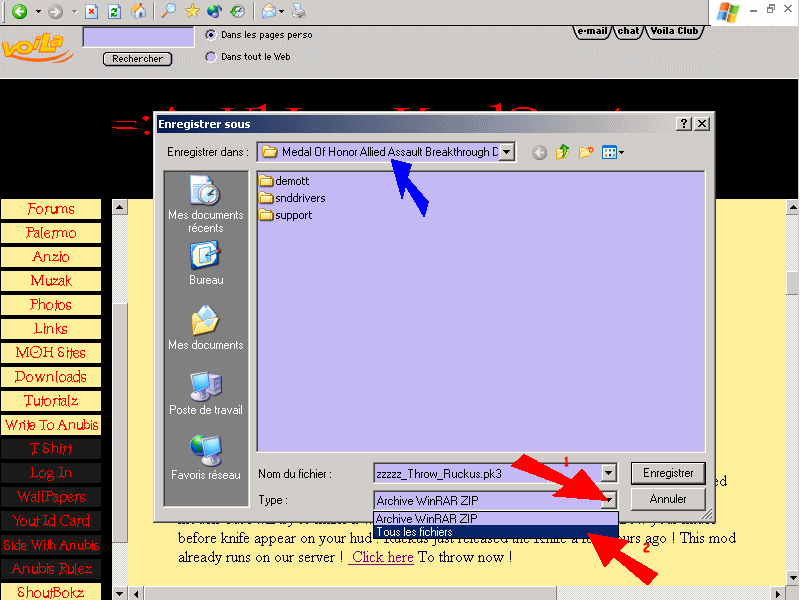Screen dimensions: 800x600
Task: Open Favoris réseau in places bar
Action: click(x=206, y=458)
